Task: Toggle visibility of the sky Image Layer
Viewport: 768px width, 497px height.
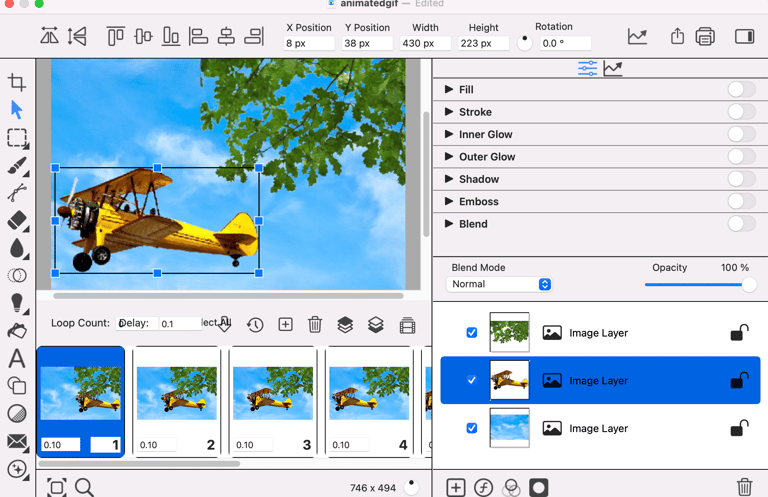Action: click(x=472, y=428)
